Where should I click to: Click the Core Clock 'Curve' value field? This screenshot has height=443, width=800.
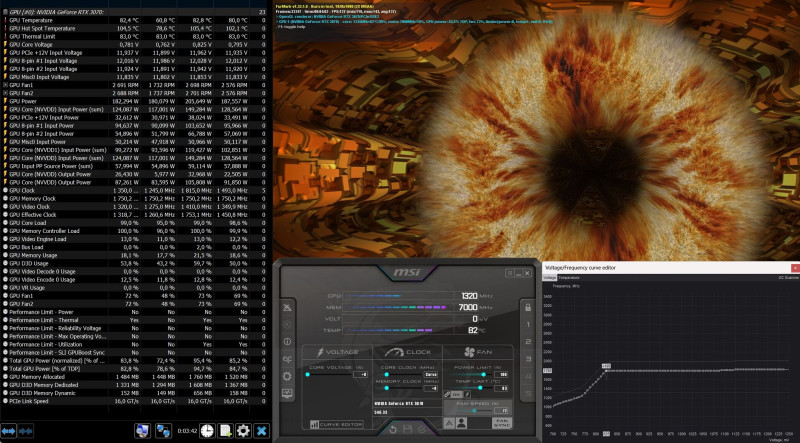pyautogui.click(x=431, y=374)
